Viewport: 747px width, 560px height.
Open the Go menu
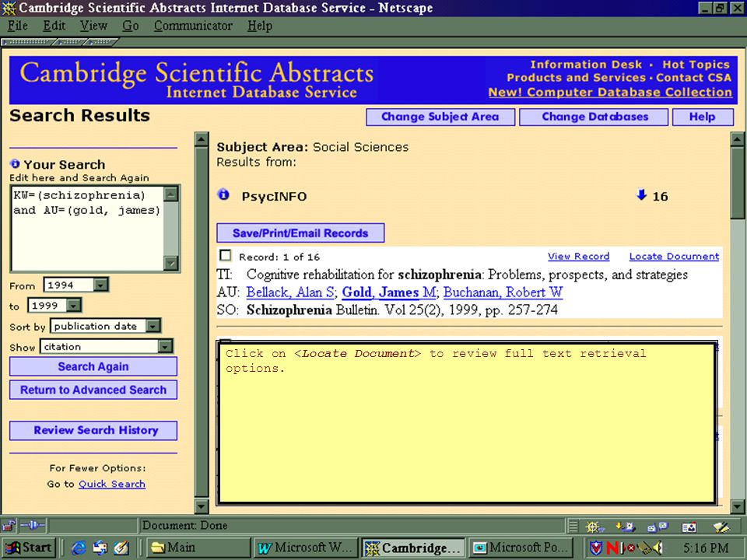tap(131, 26)
